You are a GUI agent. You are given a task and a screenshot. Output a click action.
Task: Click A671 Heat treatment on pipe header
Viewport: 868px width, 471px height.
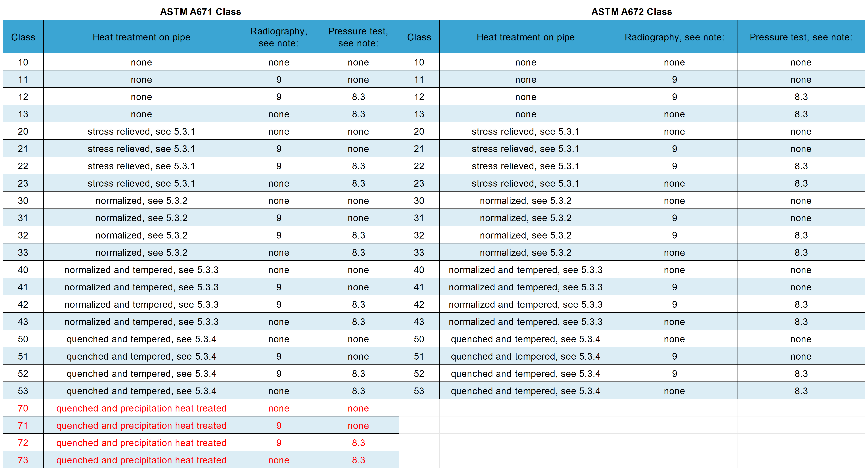(141, 37)
